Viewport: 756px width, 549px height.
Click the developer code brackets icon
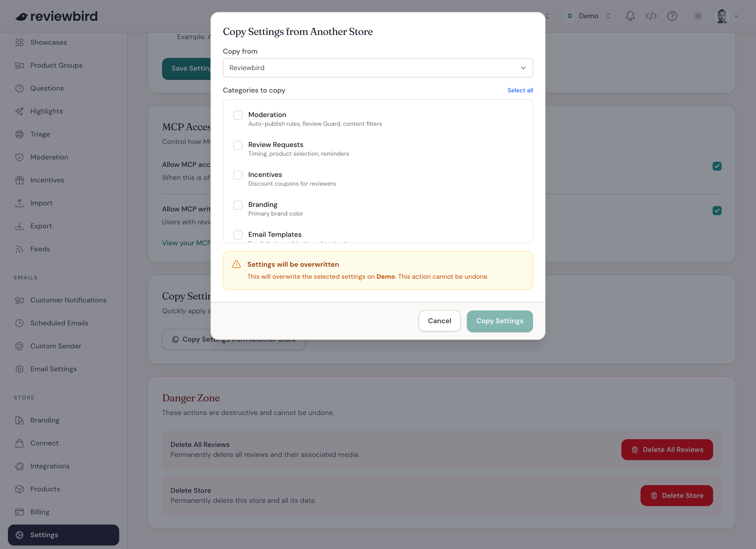coord(651,16)
